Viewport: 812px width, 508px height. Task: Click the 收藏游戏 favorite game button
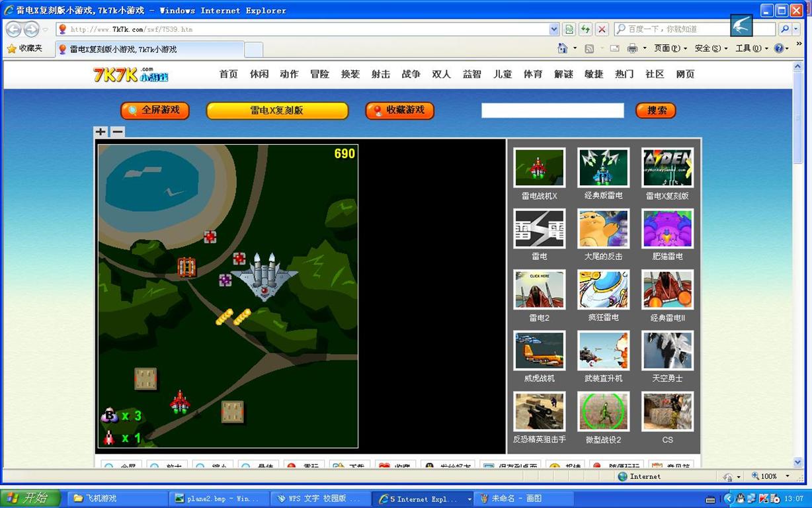pos(399,110)
